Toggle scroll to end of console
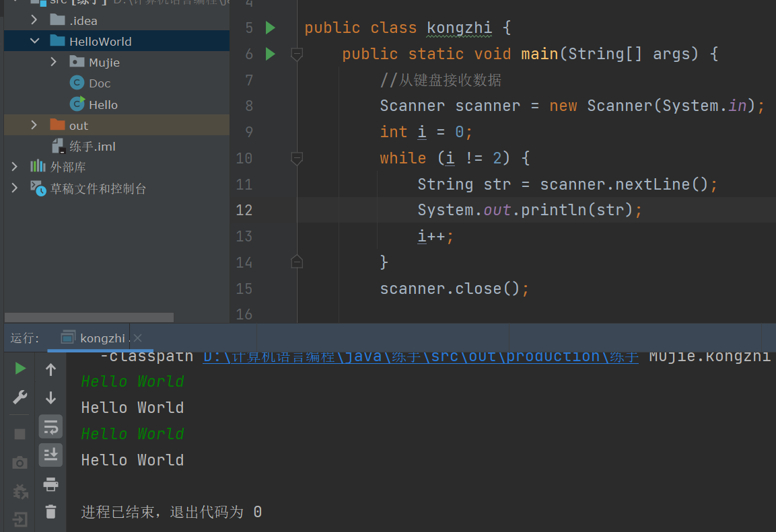This screenshot has width=776, height=532. [50, 455]
